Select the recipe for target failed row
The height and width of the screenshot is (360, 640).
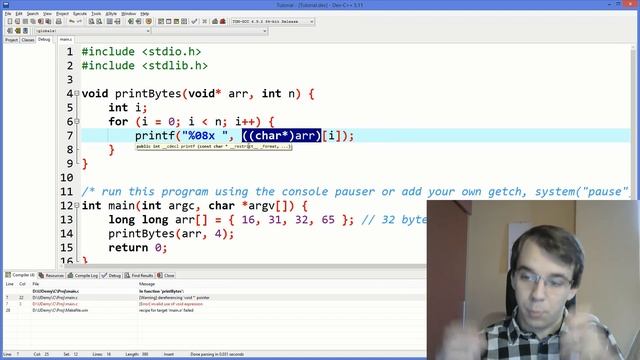[x=215, y=310]
